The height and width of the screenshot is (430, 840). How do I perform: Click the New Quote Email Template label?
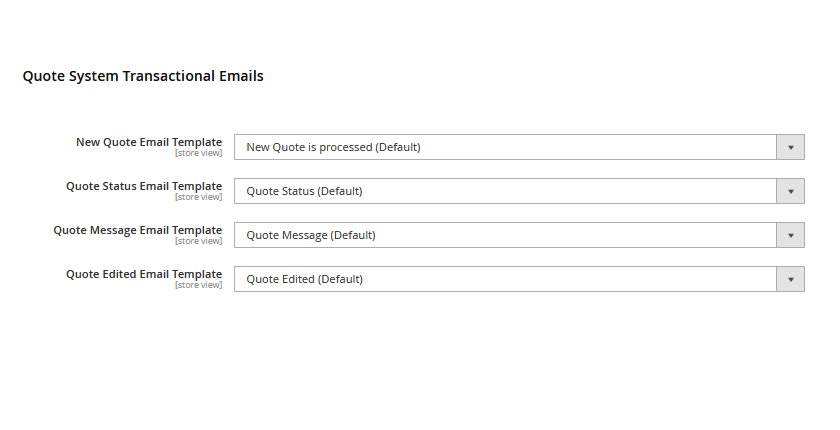149,142
